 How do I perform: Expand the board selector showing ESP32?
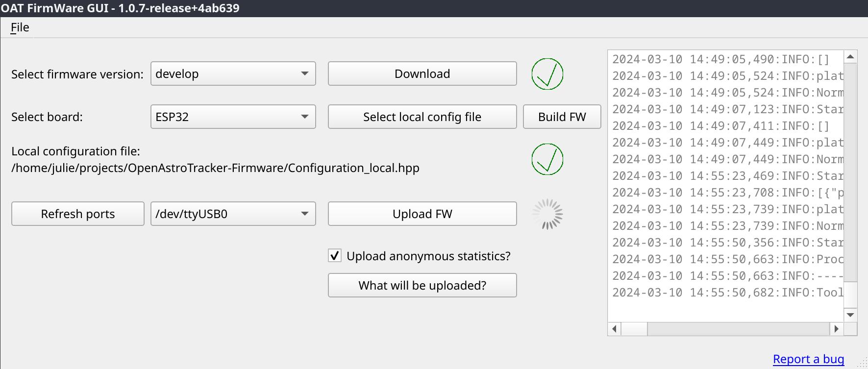click(233, 117)
